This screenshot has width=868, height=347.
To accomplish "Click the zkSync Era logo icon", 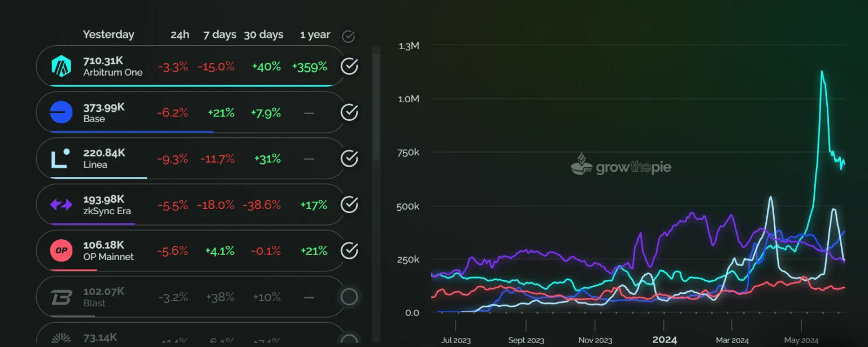I will click(61, 205).
